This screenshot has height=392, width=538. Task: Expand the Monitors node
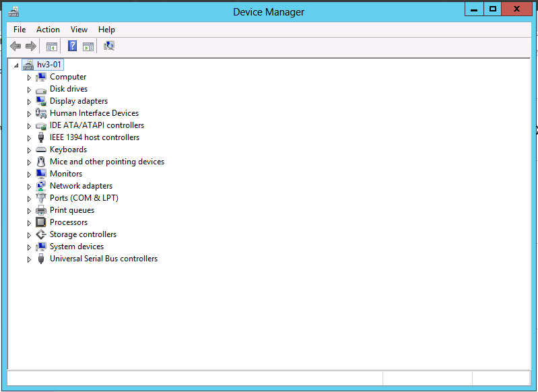point(29,174)
